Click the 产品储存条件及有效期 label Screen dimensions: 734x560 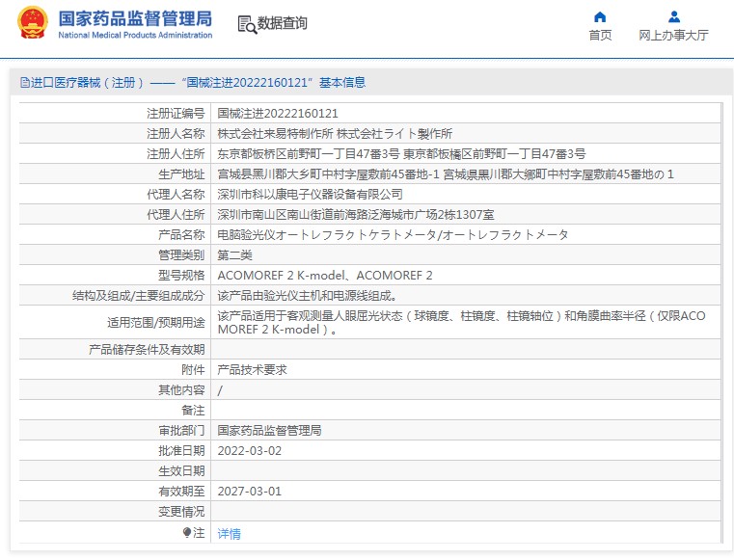(x=147, y=350)
